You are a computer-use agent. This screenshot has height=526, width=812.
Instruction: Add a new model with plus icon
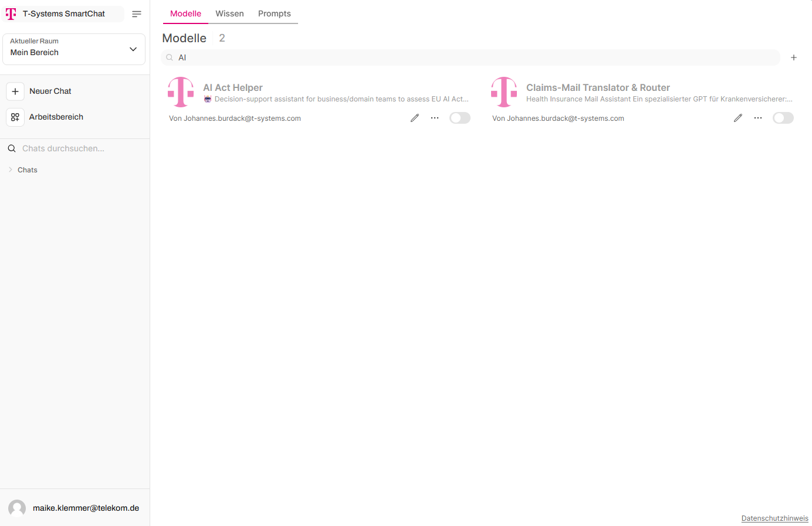pyautogui.click(x=794, y=57)
